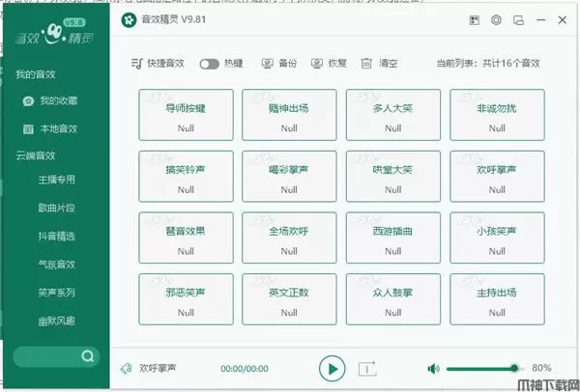Toggle the 热键 hotkey switch
The height and width of the screenshot is (392, 580).
tap(210, 64)
